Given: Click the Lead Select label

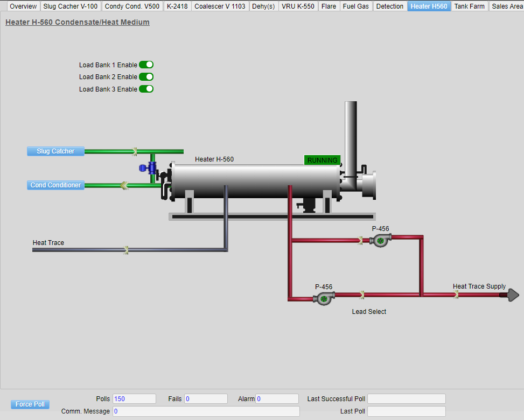Looking at the screenshot, I should click(x=369, y=311).
